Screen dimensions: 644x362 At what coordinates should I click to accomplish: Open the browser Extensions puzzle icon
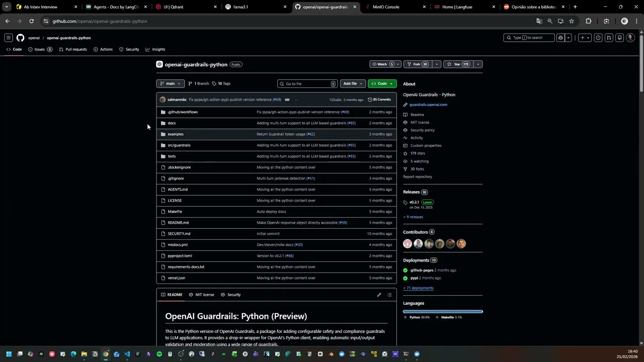tap(588, 21)
